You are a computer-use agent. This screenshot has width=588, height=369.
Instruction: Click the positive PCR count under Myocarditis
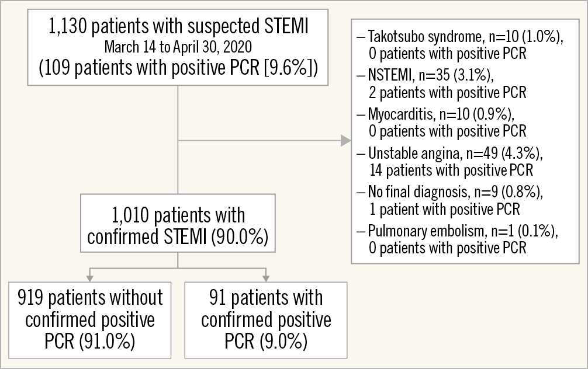click(448, 130)
